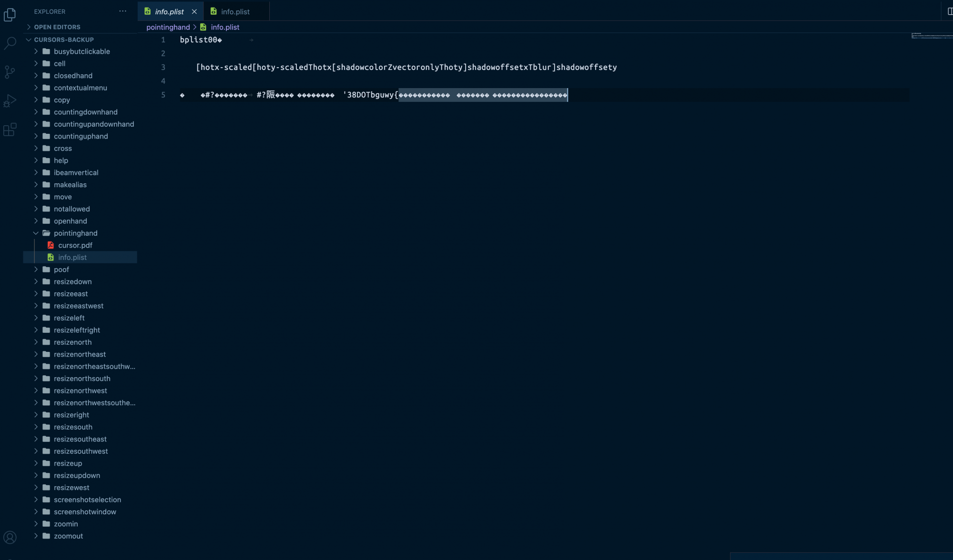Collapse the pointinghand folder
953x560 pixels.
75,233
